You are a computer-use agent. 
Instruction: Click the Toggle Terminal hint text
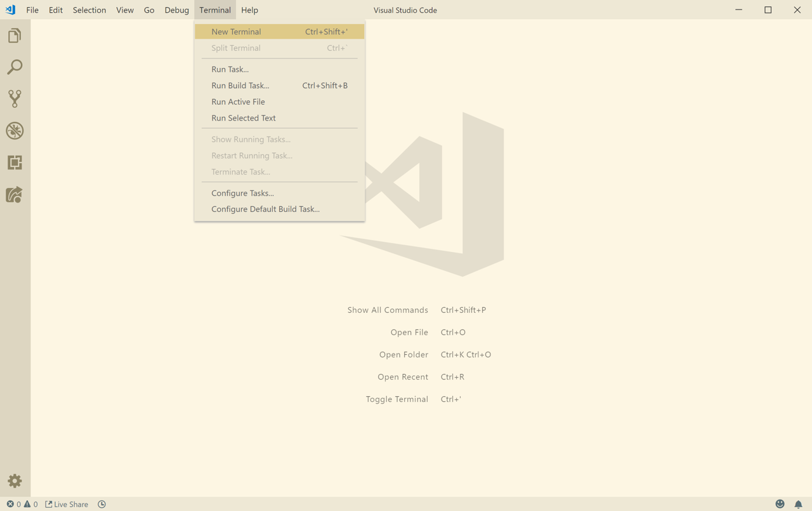pos(397,399)
